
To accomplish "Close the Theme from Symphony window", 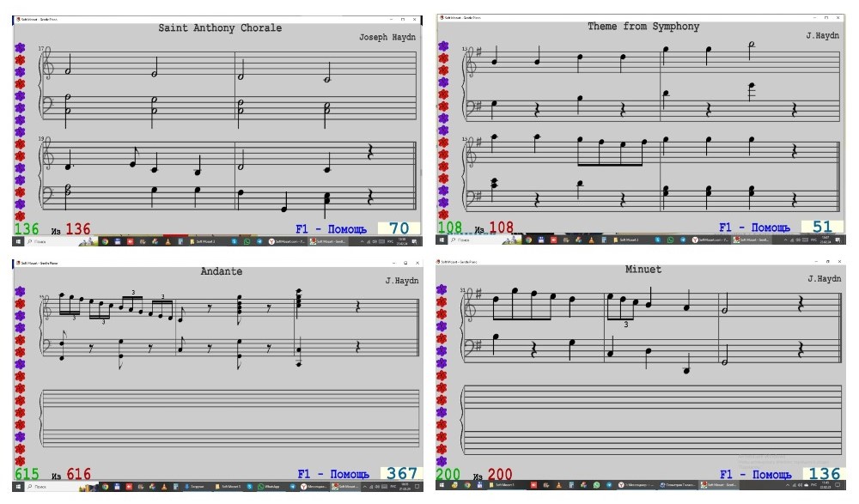I will 838,17.
